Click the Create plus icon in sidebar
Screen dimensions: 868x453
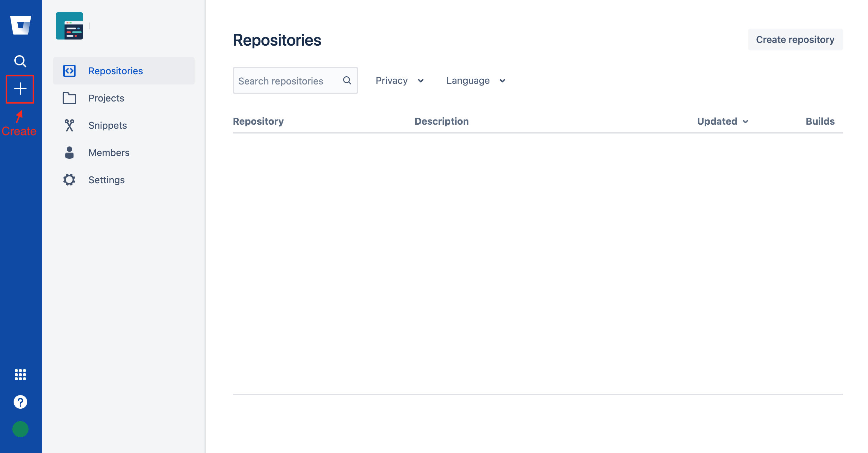(20, 89)
